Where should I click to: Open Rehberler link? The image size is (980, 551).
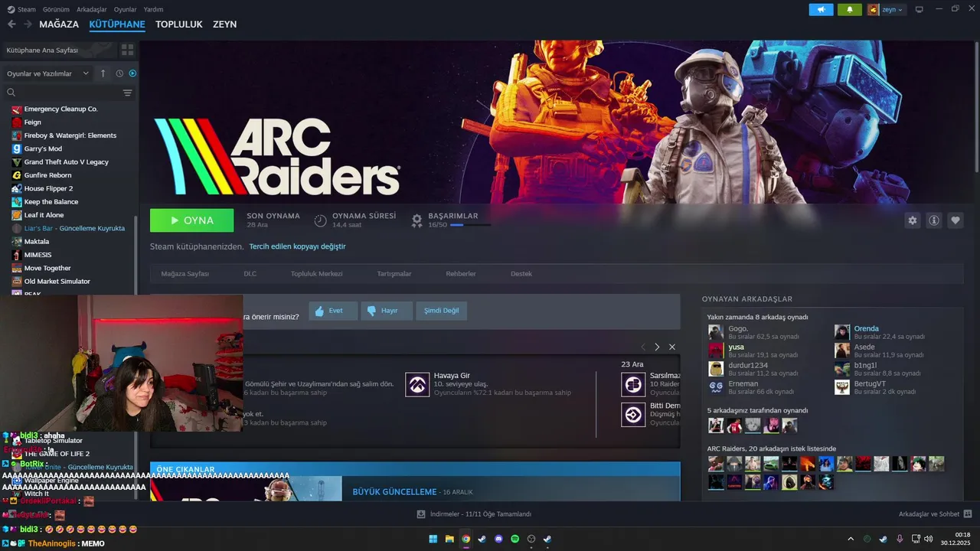point(461,274)
